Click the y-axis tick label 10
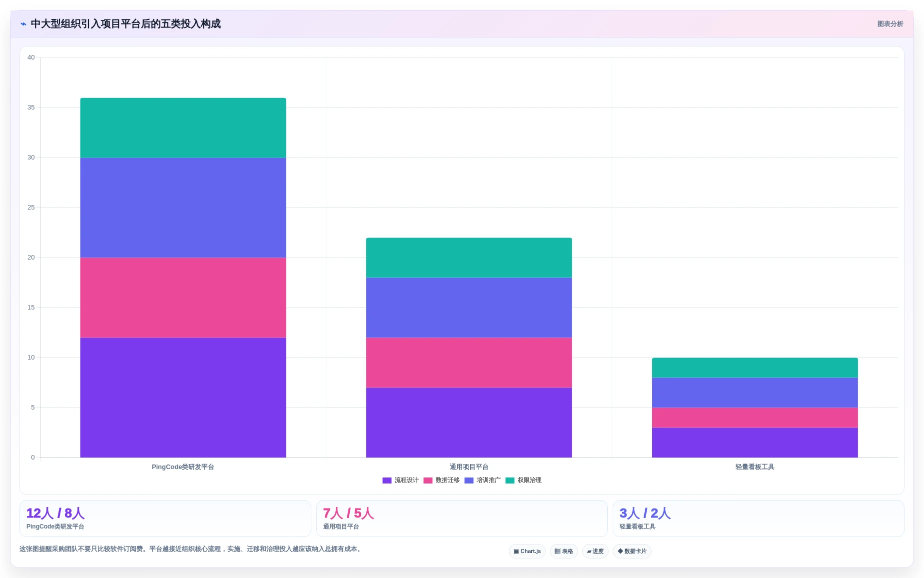 coord(31,357)
